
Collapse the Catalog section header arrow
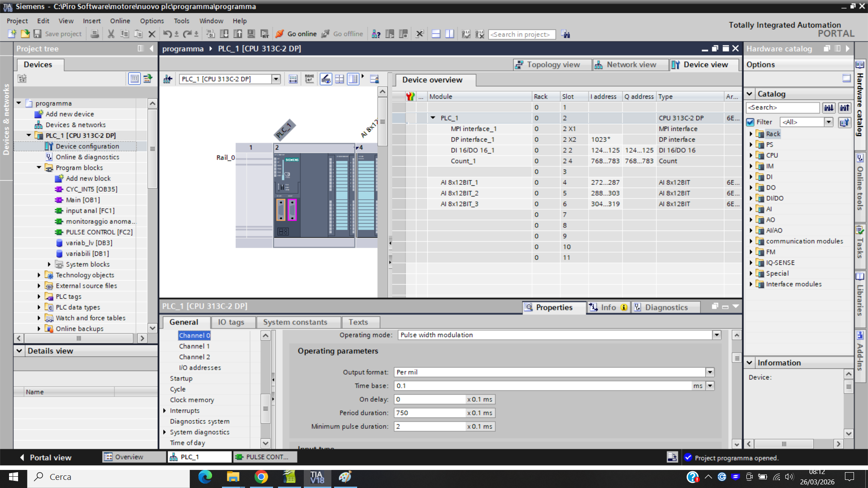(750, 94)
